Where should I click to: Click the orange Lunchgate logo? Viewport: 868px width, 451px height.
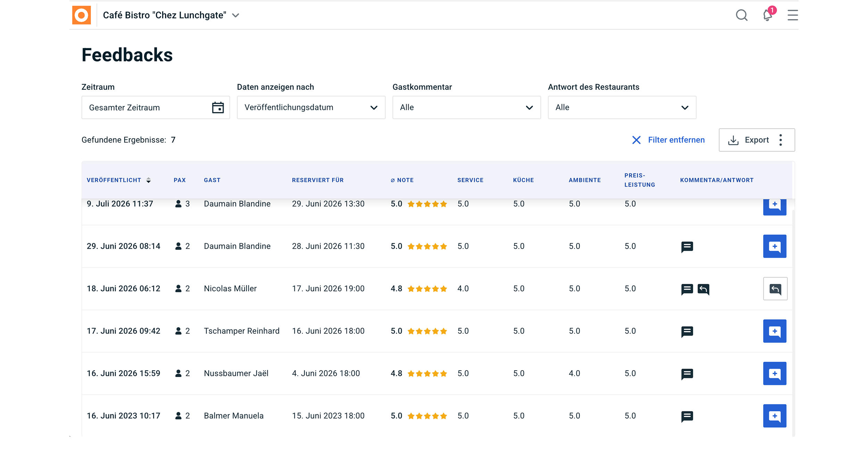point(82,15)
